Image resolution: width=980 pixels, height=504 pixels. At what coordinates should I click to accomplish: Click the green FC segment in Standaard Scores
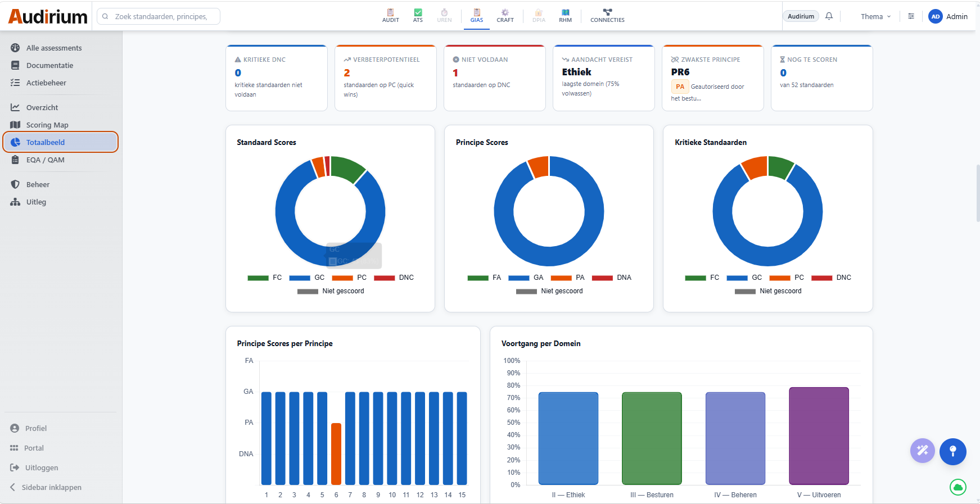(347, 167)
